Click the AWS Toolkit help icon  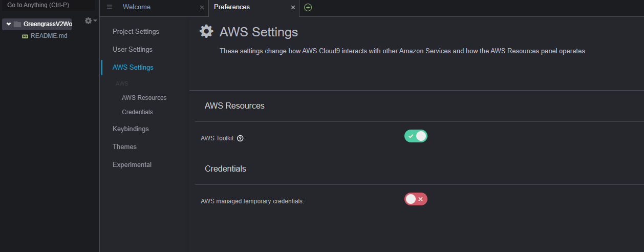click(240, 138)
